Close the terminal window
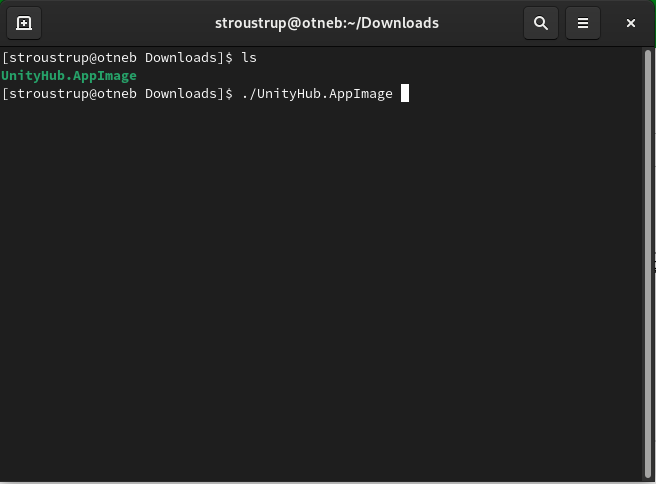656x484 pixels. click(x=631, y=23)
